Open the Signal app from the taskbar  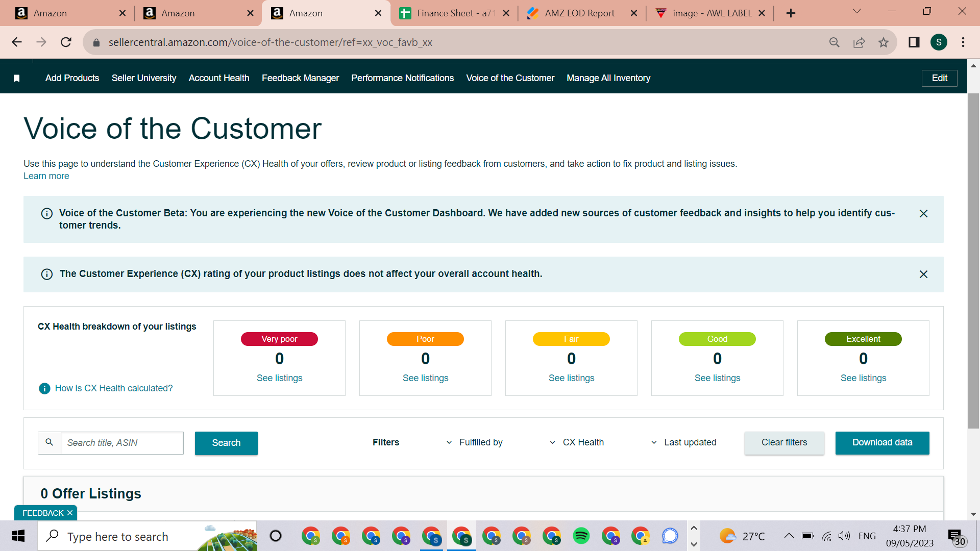(670, 536)
